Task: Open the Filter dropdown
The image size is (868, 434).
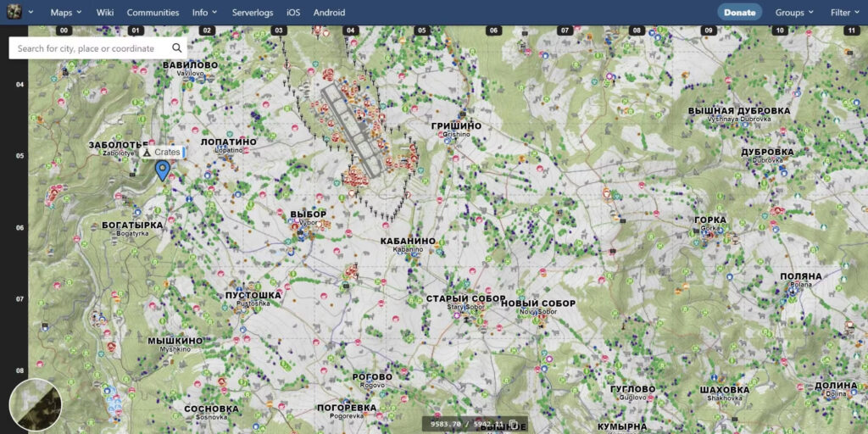Action: pyautogui.click(x=844, y=13)
